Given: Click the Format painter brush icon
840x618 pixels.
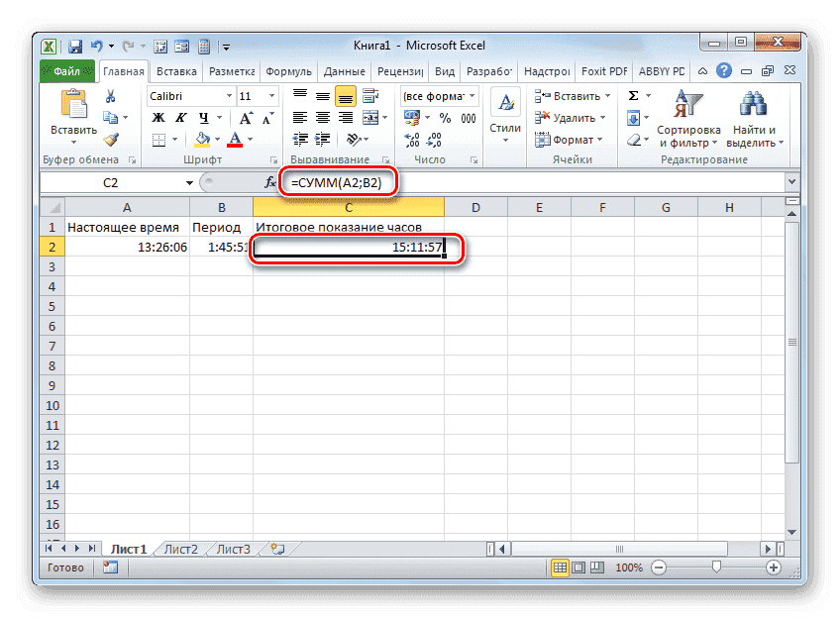Looking at the screenshot, I should click(111, 139).
